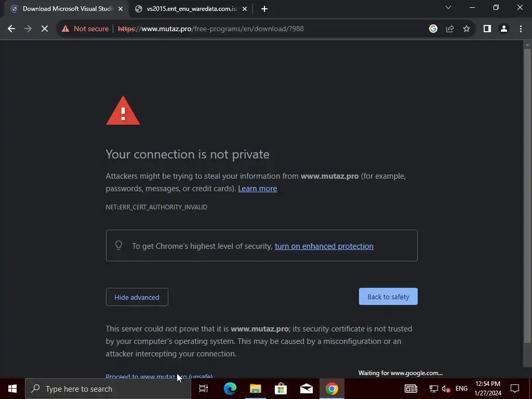Close the vs2015.ent_enu_waredata.com tab

[x=245, y=9]
